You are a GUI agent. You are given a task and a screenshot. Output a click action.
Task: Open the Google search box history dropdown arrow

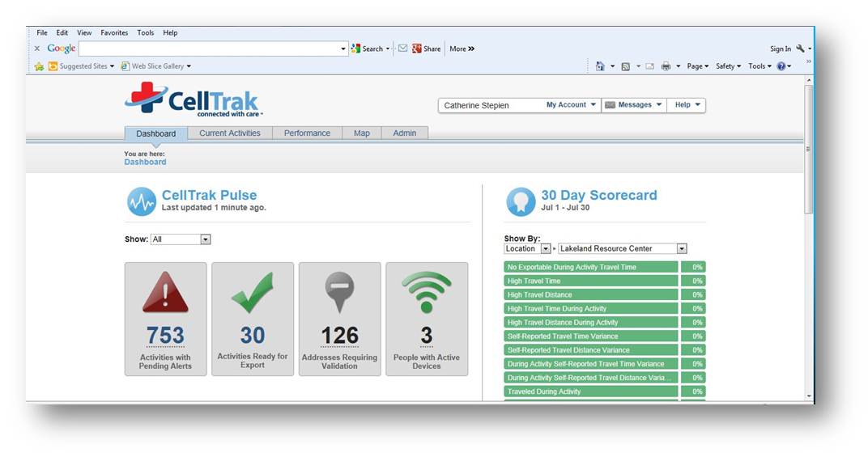click(x=343, y=49)
